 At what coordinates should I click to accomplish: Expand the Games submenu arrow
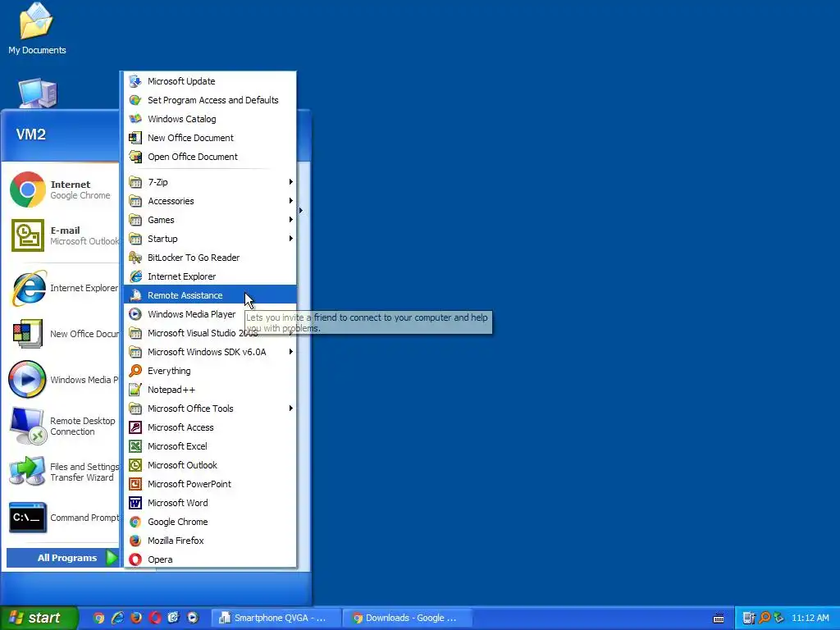tap(291, 220)
